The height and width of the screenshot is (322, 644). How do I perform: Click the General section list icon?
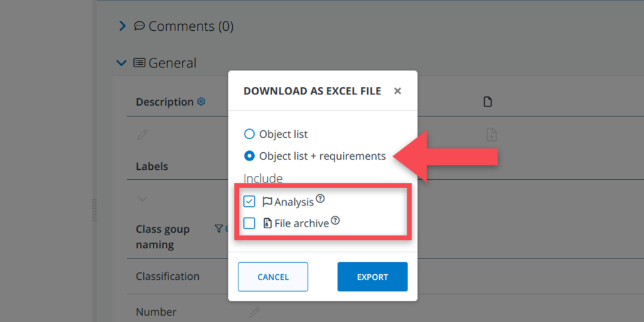(140, 63)
